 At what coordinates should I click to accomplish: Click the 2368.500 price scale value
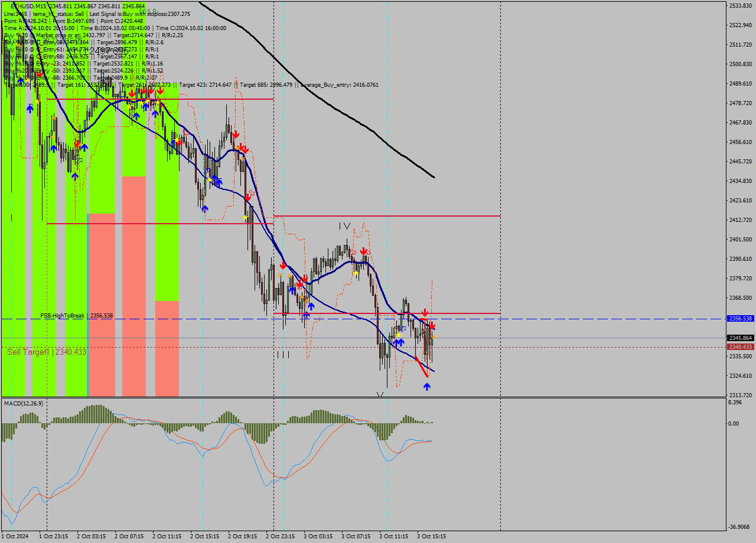pos(740,298)
